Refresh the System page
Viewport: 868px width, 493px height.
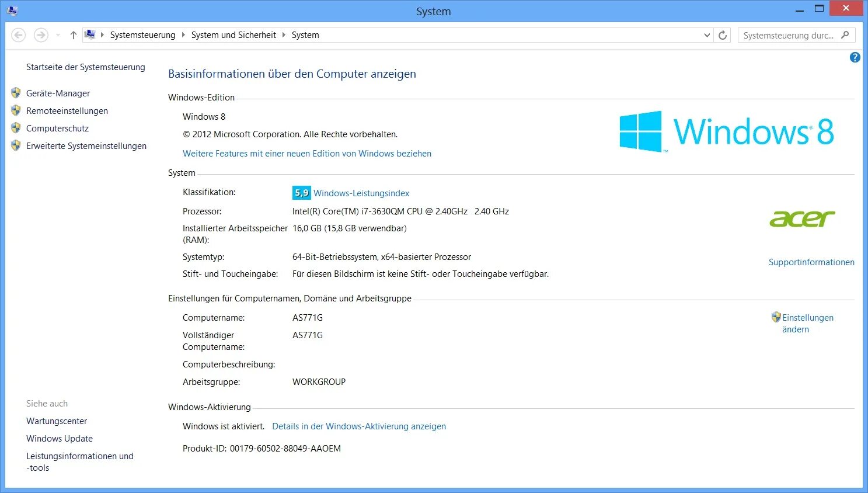723,35
